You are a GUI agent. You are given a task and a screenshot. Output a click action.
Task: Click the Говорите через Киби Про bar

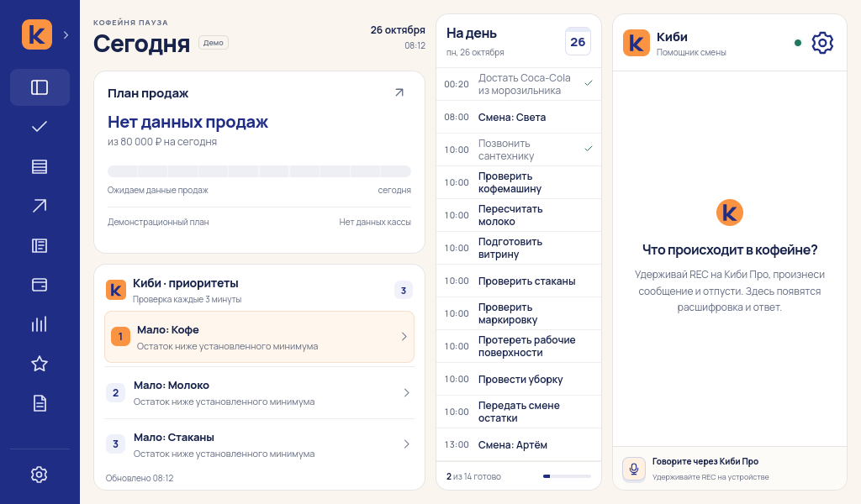pos(730,469)
